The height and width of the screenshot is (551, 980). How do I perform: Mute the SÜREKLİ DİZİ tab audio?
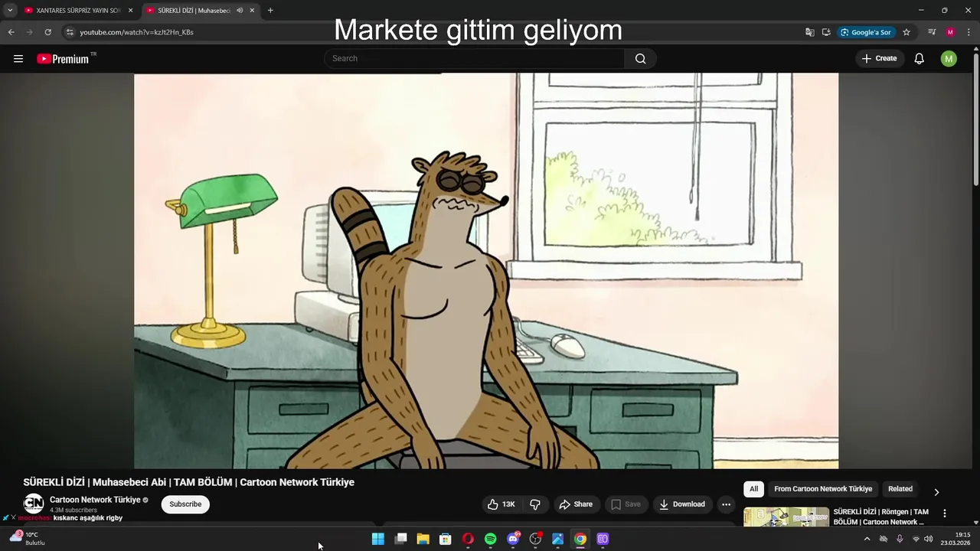click(240, 11)
